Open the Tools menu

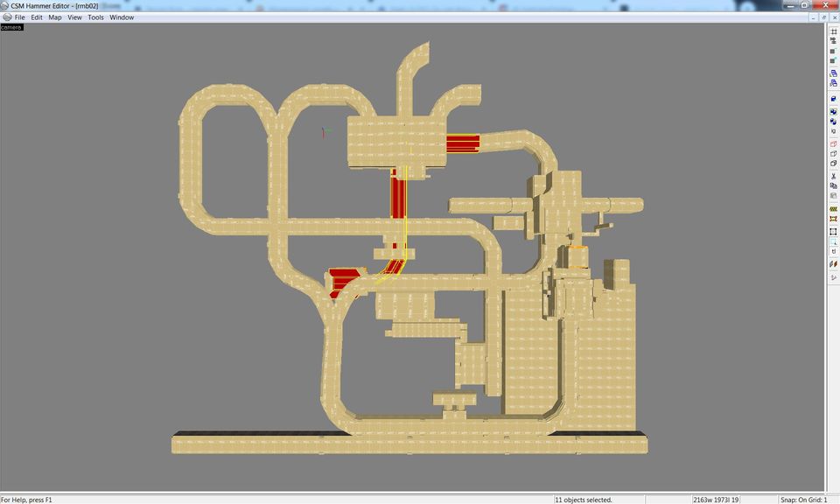click(95, 17)
